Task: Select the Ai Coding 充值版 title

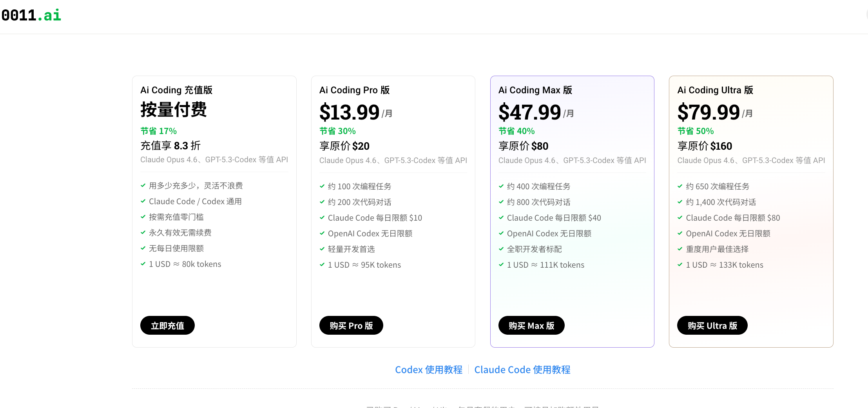Action: point(176,90)
